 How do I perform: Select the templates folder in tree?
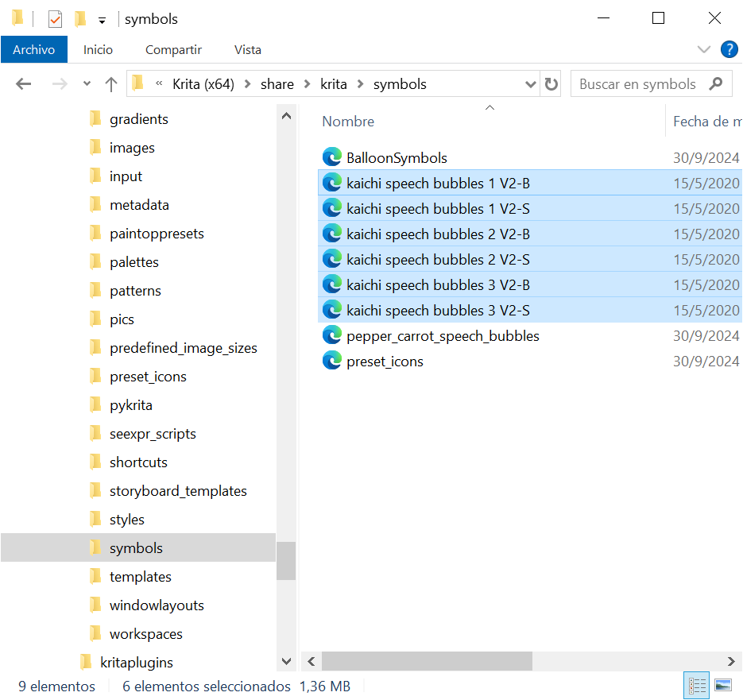pyautogui.click(x=140, y=577)
